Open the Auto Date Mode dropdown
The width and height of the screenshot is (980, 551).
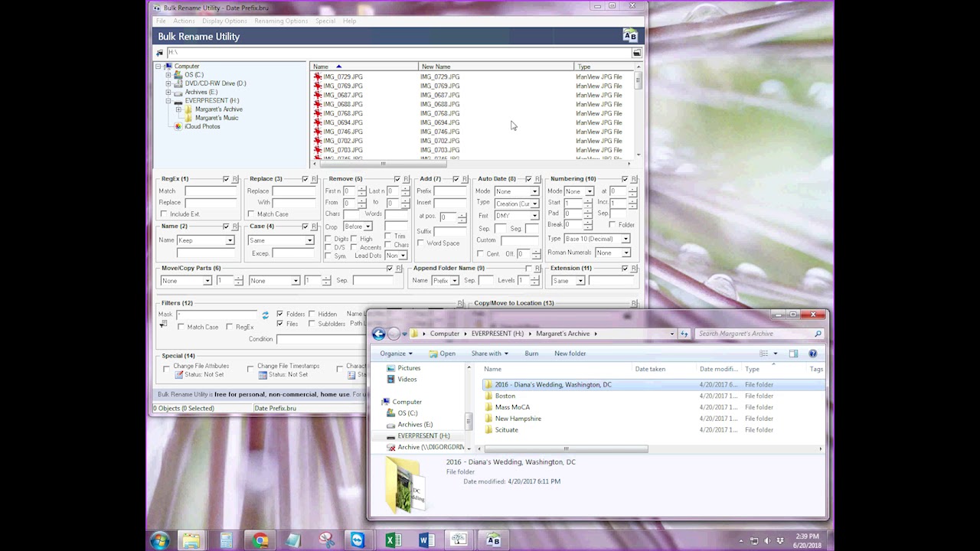(x=516, y=191)
